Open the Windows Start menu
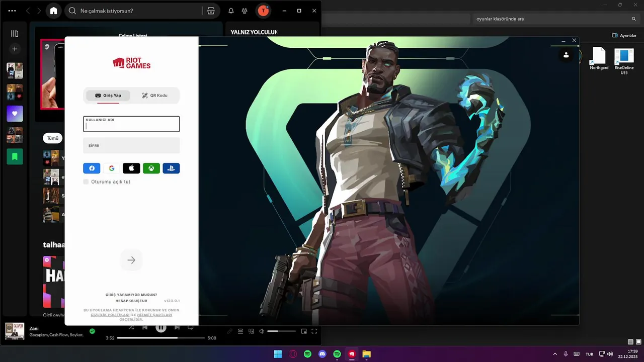Image resolution: width=644 pixels, height=362 pixels. coord(278,354)
